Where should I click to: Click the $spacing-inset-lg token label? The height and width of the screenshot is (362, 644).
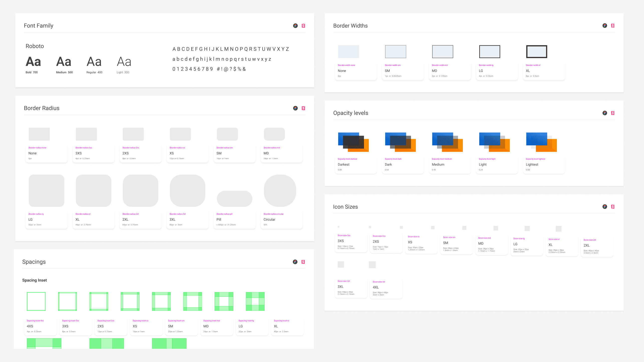(246, 321)
